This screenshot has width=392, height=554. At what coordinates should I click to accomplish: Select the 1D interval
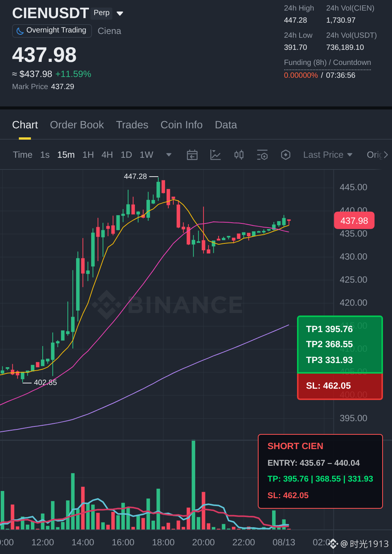tap(126, 155)
